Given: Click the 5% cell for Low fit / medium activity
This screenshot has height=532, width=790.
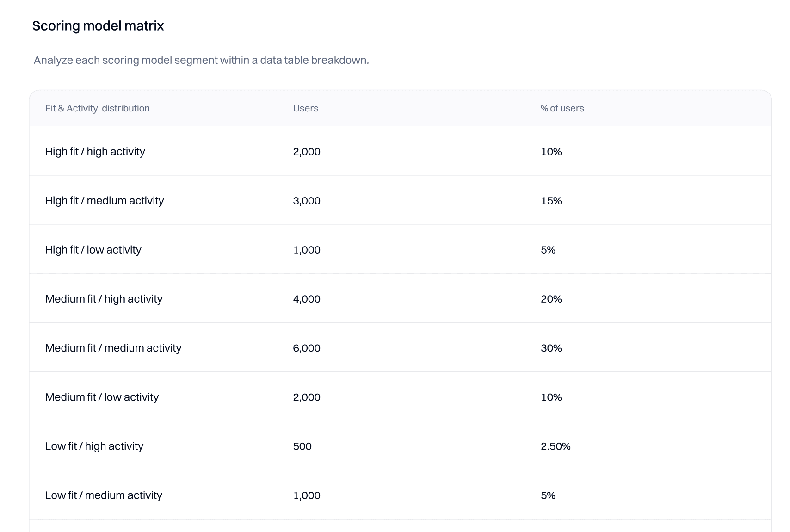Looking at the screenshot, I should click(x=547, y=495).
